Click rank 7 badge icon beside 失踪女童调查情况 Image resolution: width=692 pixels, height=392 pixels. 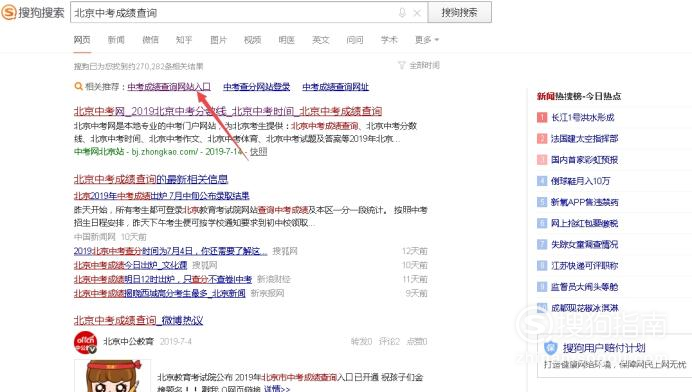pyautogui.click(x=542, y=245)
